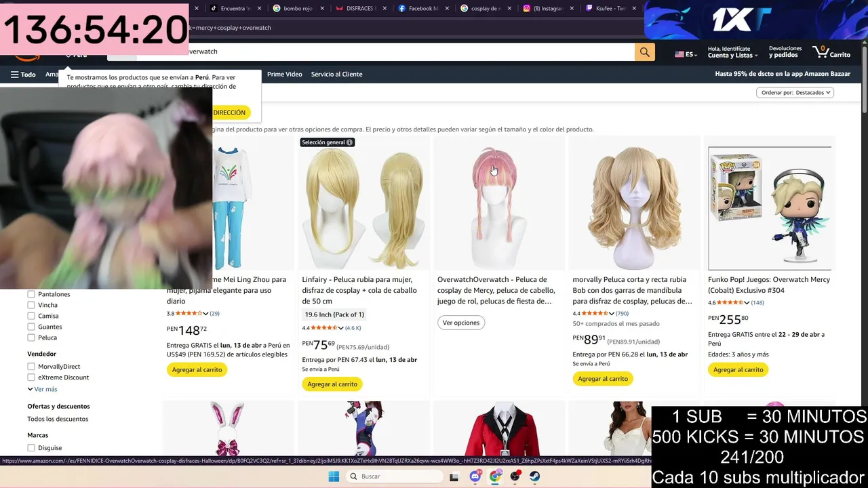
Task: Click Ver opciones for Mercy wig
Action: pyautogui.click(x=461, y=323)
